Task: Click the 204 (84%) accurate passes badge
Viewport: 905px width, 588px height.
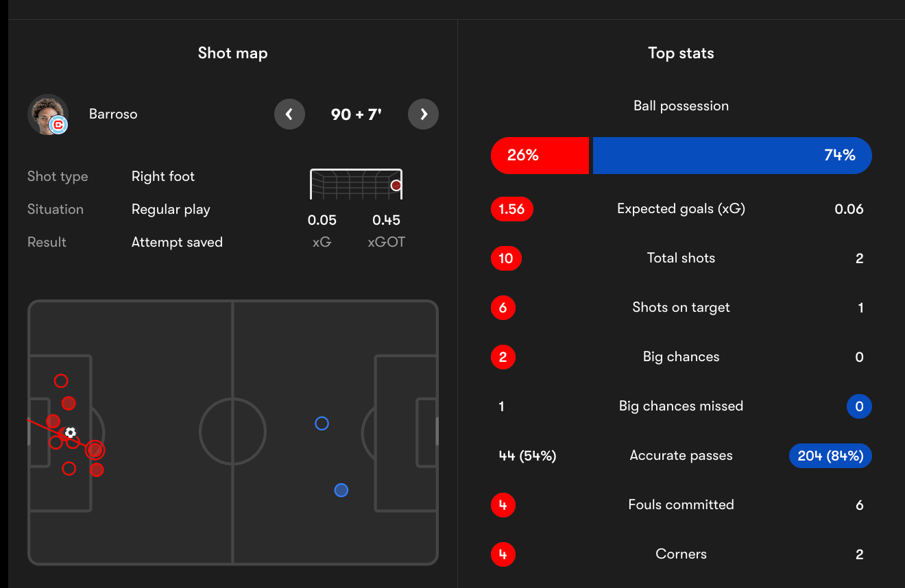Action: click(830, 456)
